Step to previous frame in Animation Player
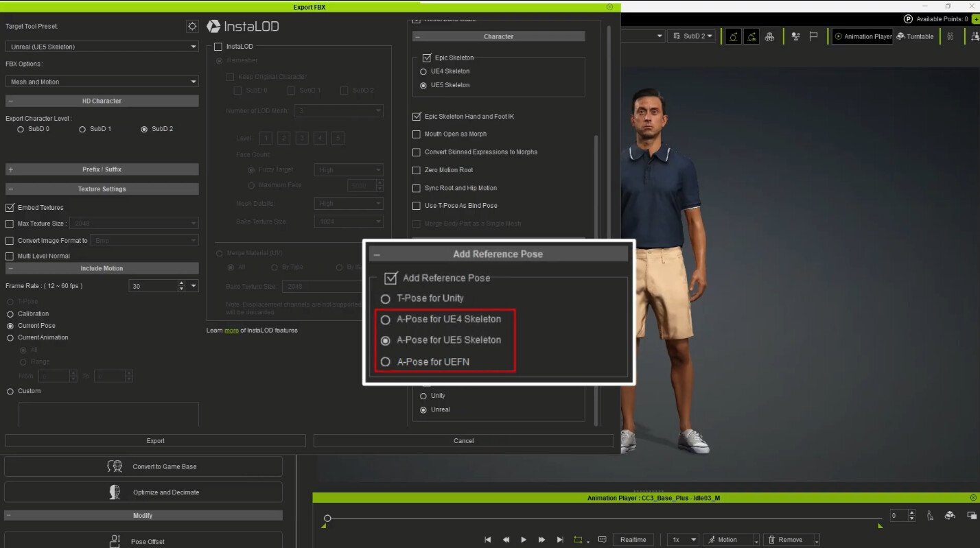This screenshot has height=548, width=980. (x=506, y=540)
